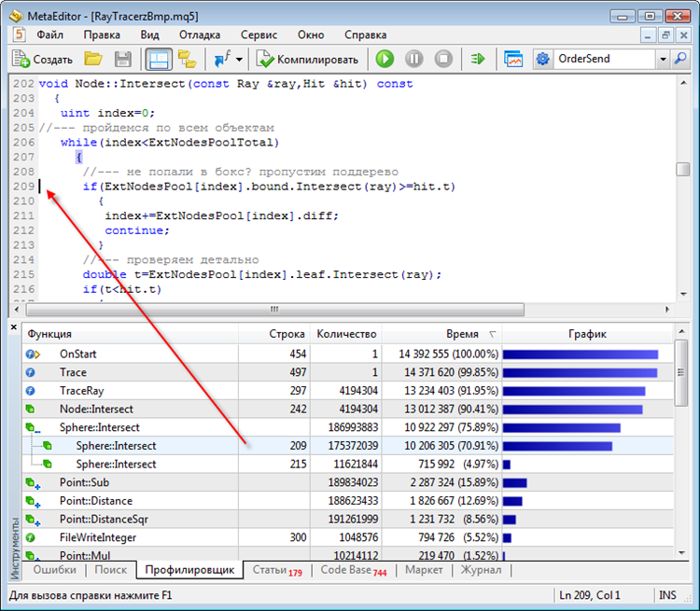The image size is (700, 611).
Task: Stop debugging with the stop button
Action: click(443, 59)
